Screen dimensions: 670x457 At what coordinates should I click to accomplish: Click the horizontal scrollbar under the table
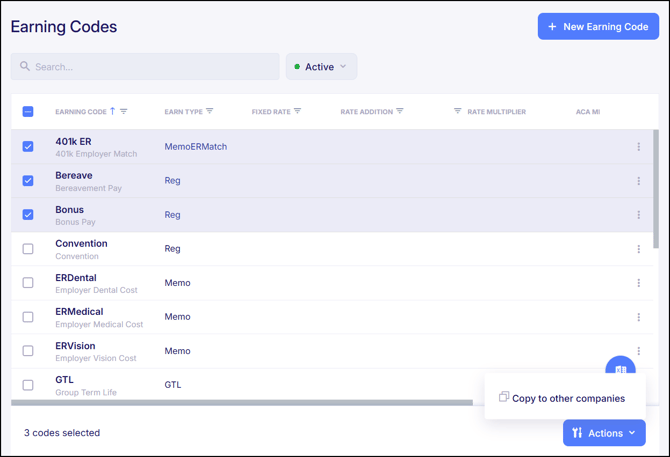[241, 403]
